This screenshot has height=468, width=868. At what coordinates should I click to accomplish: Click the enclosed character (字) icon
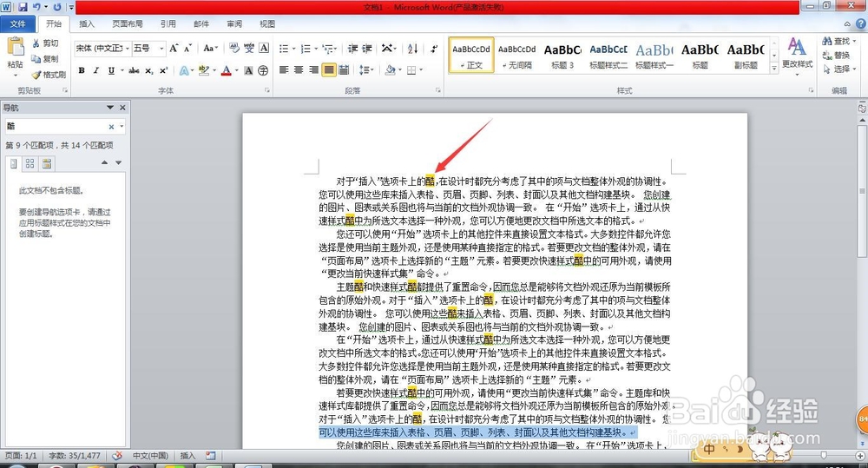coord(264,70)
